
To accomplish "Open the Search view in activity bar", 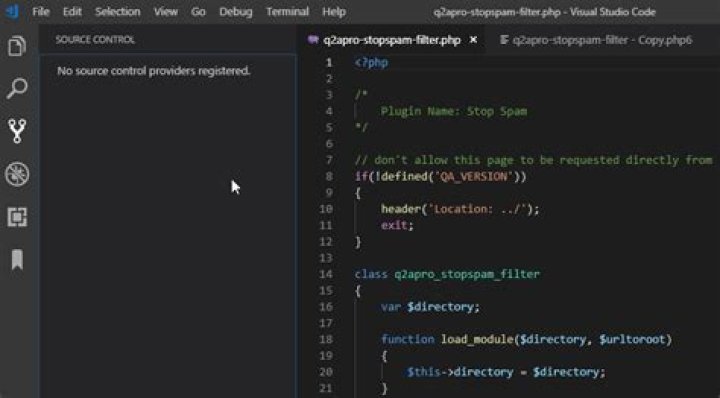I will 17,89.
